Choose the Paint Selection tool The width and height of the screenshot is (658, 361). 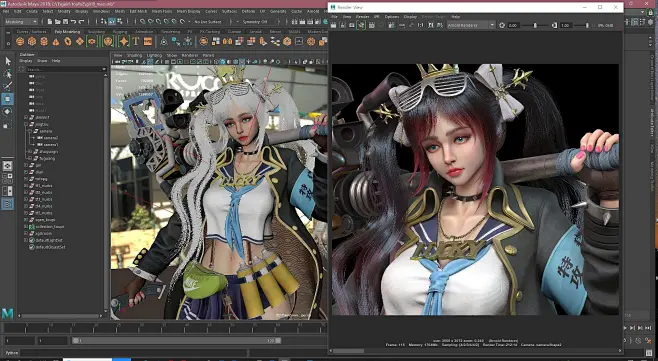[8, 86]
